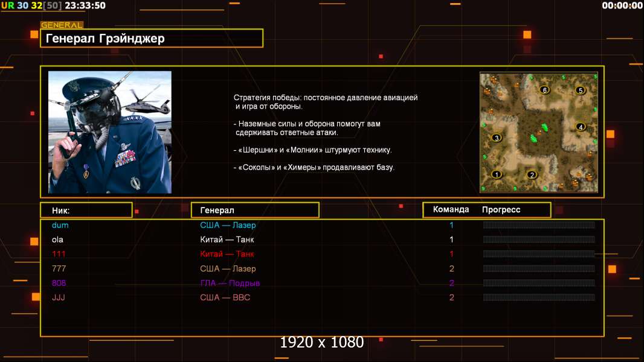
Task: Select start position 6 marker on map
Action: pyautogui.click(x=544, y=90)
